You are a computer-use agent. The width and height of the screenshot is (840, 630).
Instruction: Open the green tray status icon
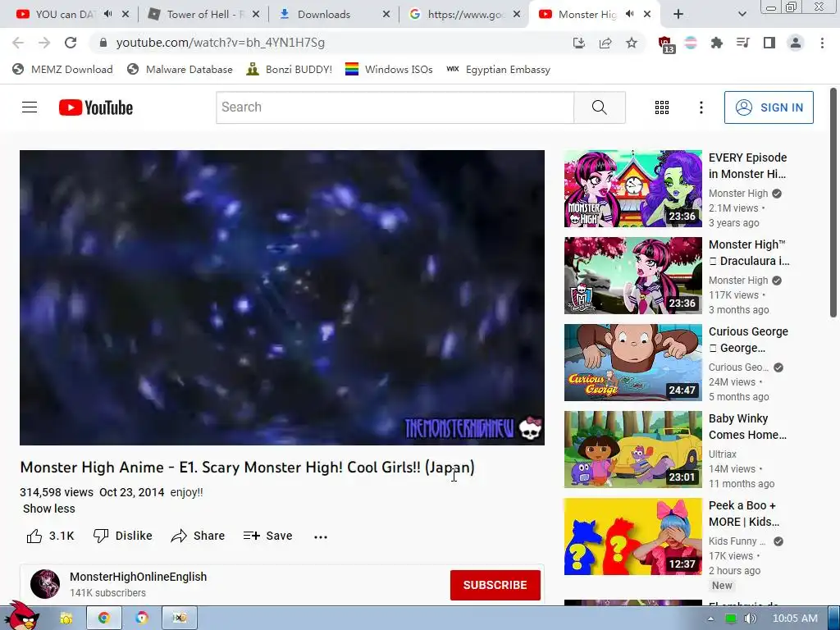click(x=730, y=619)
